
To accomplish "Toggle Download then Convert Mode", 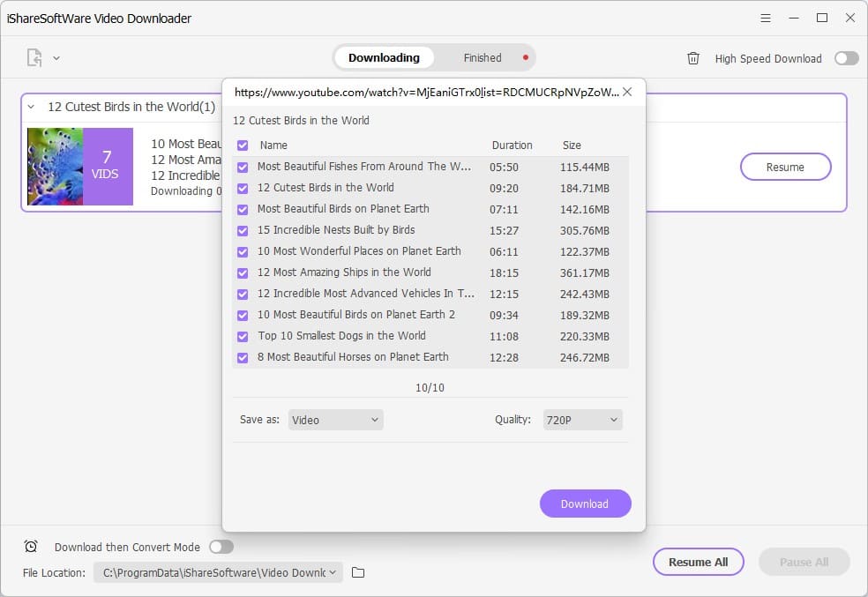I will coord(221,547).
